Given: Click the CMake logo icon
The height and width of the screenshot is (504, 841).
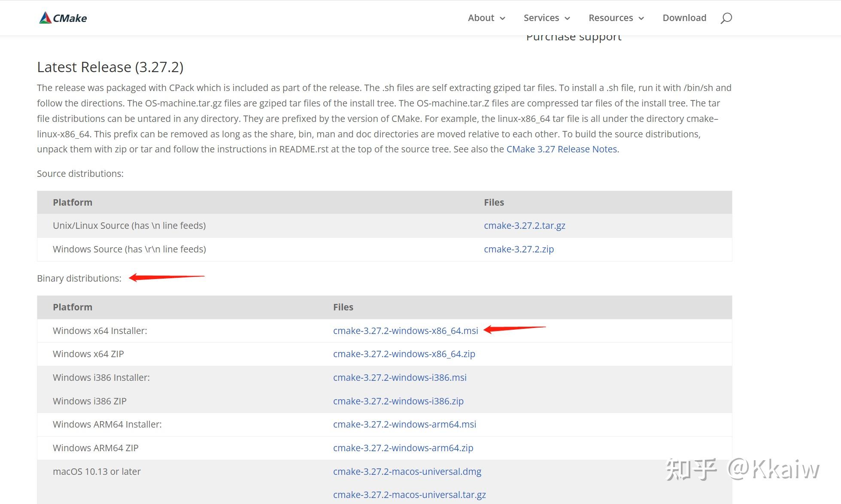Looking at the screenshot, I should point(45,18).
